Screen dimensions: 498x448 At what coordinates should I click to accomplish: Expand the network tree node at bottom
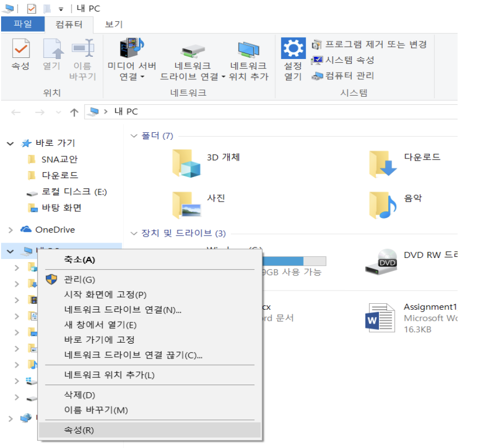[x=10, y=418]
